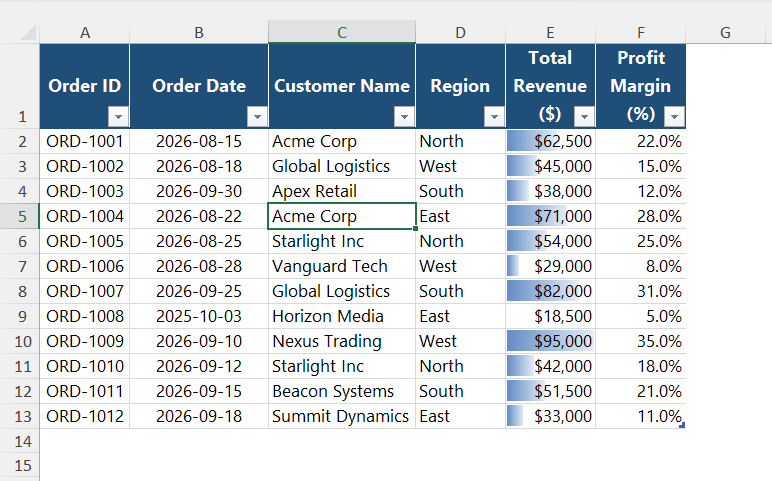Click the Beacon Systems cell

342,391
